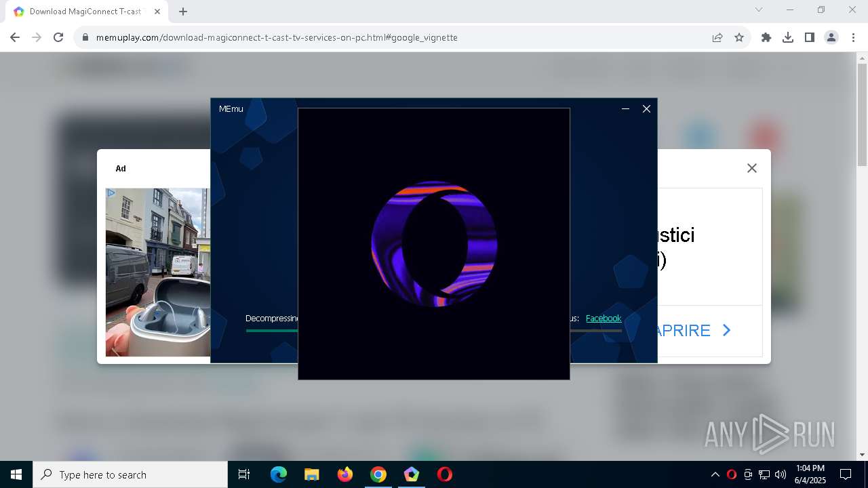This screenshot has height=488, width=868.
Task: Open the Chrome extensions puzzle icon
Action: [x=766, y=37]
